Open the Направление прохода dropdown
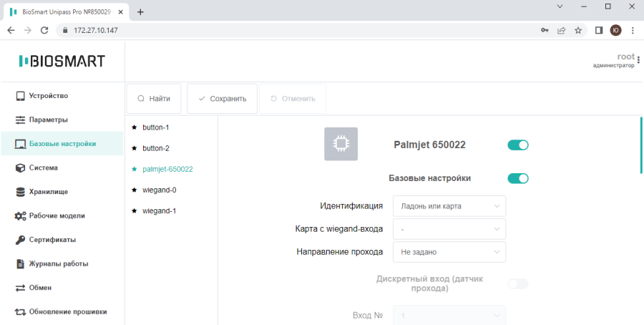The width and height of the screenshot is (644, 325). tap(449, 252)
